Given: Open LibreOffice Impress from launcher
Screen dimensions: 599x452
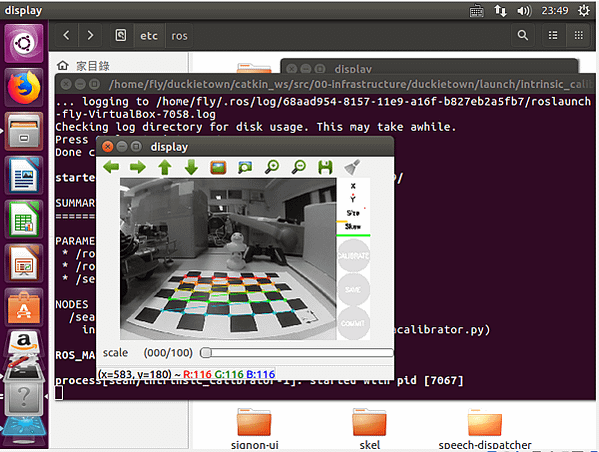Looking at the screenshot, I should (24, 263).
